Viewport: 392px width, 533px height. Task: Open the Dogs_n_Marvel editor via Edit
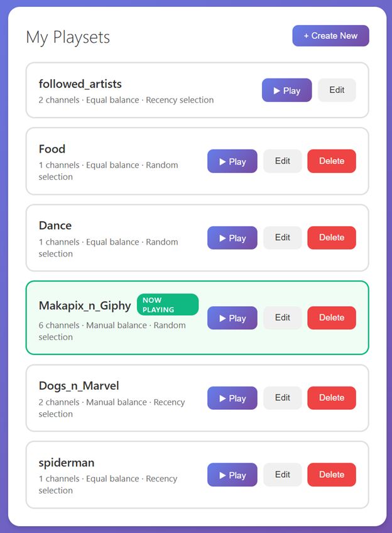click(282, 398)
